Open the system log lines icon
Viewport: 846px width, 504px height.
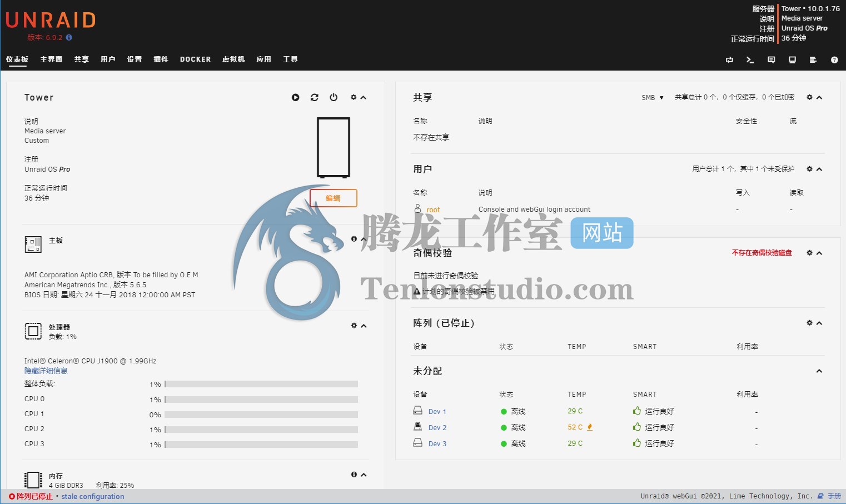pos(813,60)
